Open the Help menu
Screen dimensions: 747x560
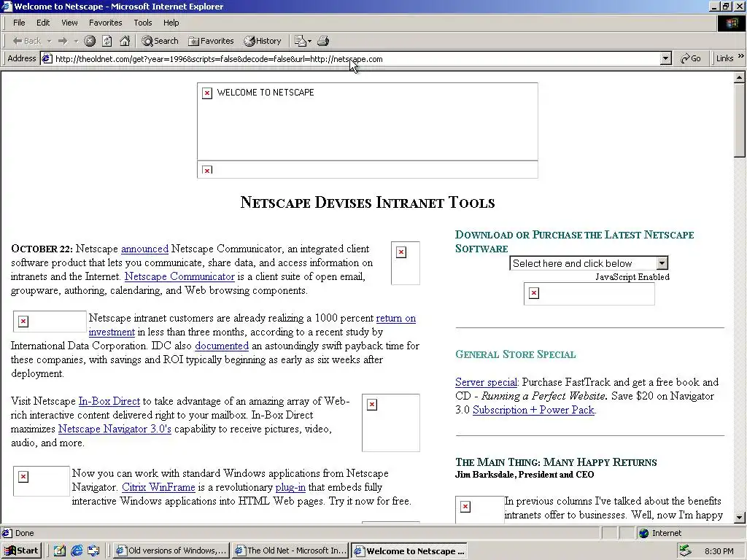(x=171, y=23)
